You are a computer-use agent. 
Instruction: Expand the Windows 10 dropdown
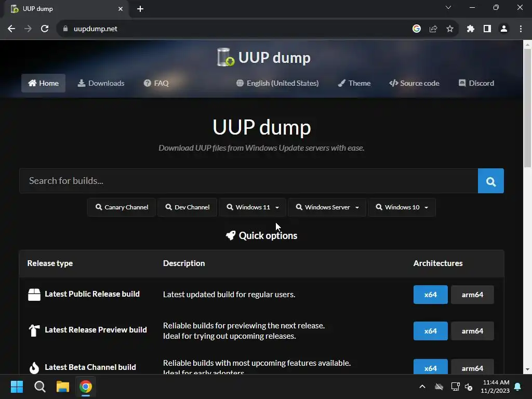click(402, 207)
